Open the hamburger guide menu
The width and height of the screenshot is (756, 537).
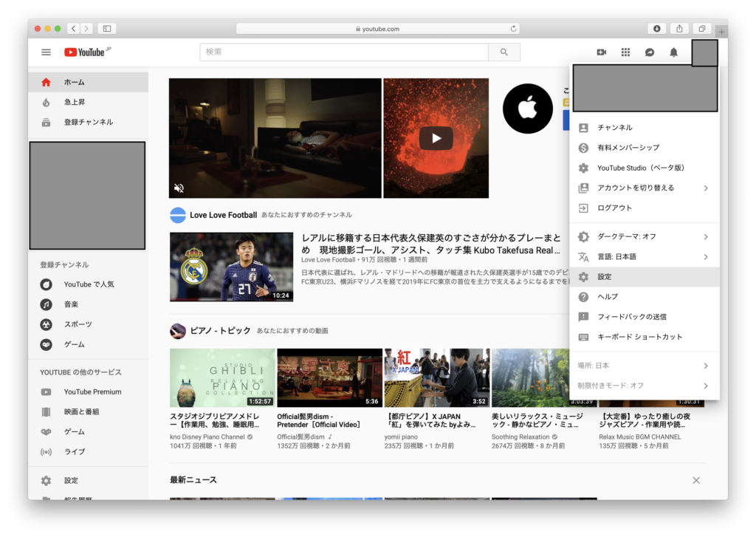[x=46, y=52]
